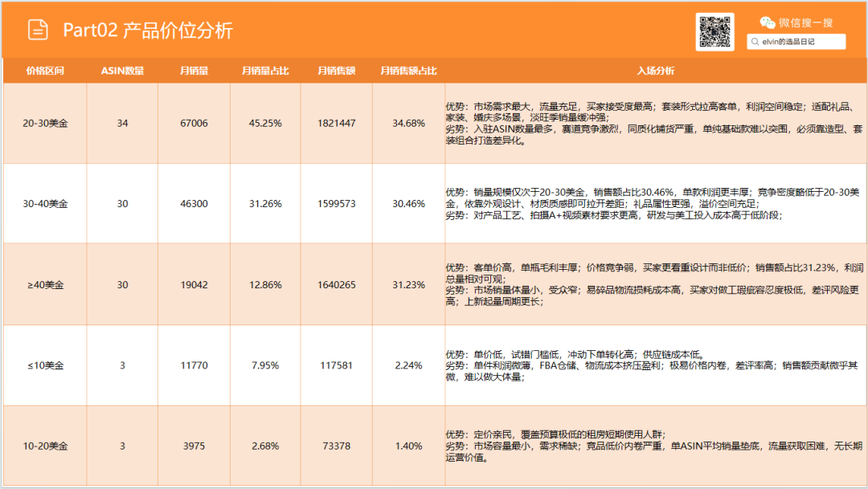The width and height of the screenshot is (868, 489).
Task: Click revenue cell '1599573'
Action: tap(336, 204)
